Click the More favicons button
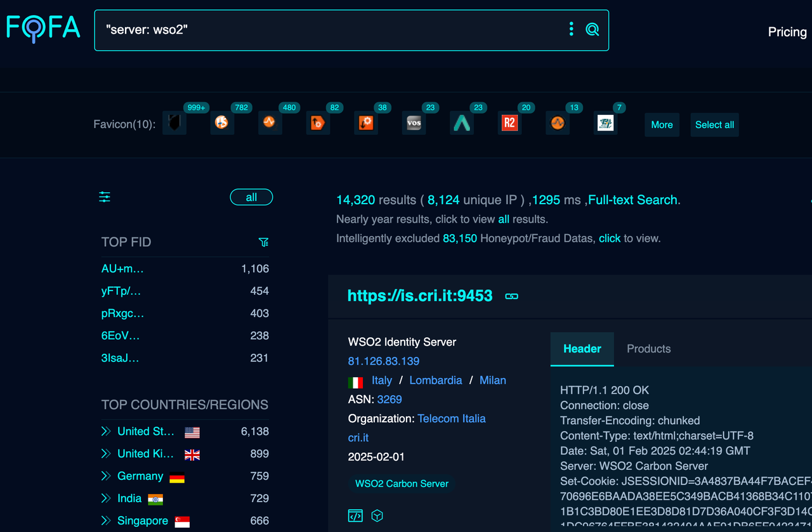The width and height of the screenshot is (812, 532). pyautogui.click(x=662, y=125)
